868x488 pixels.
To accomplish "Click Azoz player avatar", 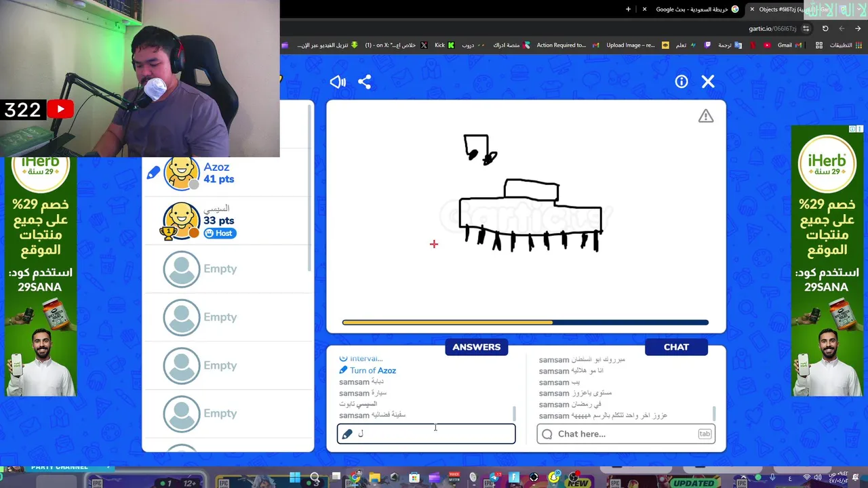I will (x=182, y=173).
